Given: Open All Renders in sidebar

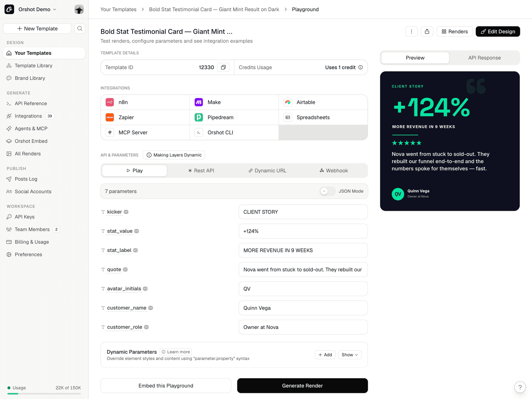Looking at the screenshot, I should point(44,154).
